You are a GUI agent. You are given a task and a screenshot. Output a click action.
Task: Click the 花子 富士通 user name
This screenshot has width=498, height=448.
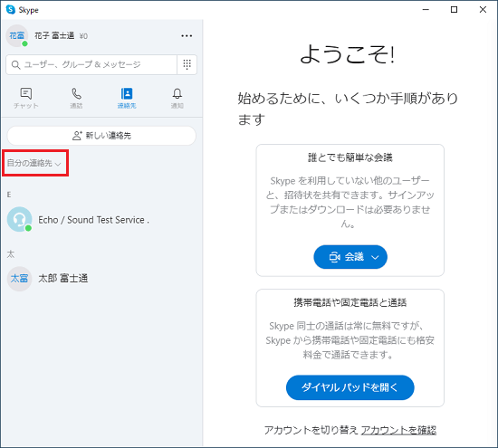(x=54, y=36)
